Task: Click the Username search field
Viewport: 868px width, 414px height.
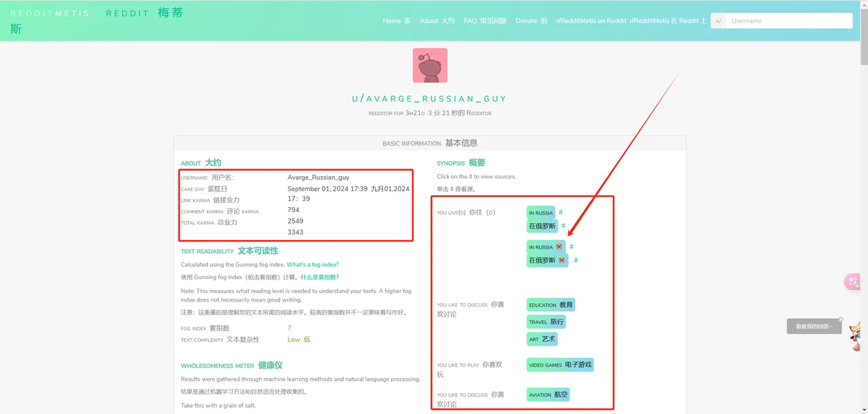Action: coord(789,21)
